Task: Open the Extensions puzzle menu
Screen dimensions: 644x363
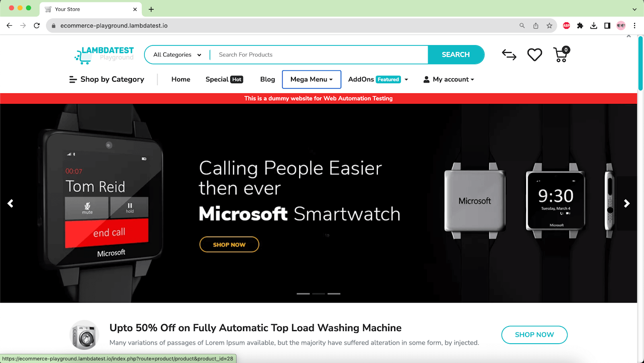Action: click(580, 26)
